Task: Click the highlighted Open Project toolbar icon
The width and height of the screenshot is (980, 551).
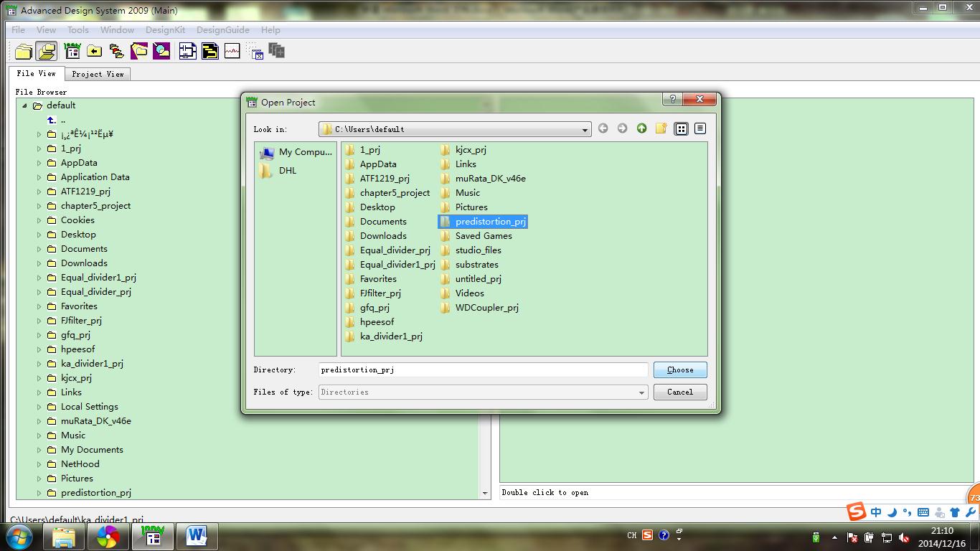Action: (x=47, y=51)
